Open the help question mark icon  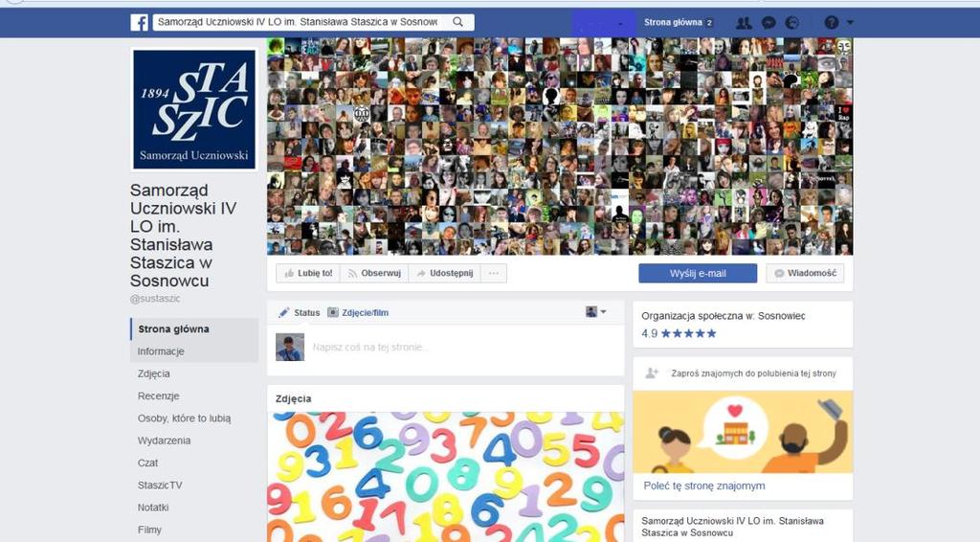(831, 23)
